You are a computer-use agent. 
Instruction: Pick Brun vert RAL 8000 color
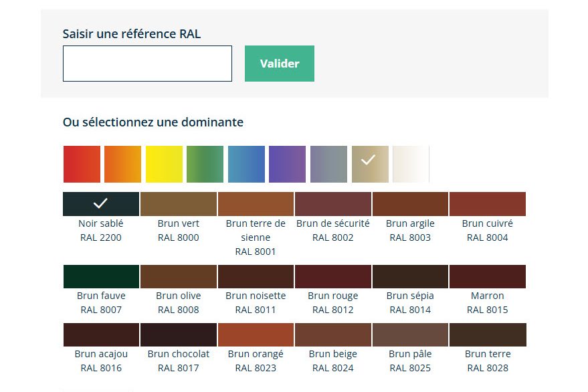coord(178,204)
